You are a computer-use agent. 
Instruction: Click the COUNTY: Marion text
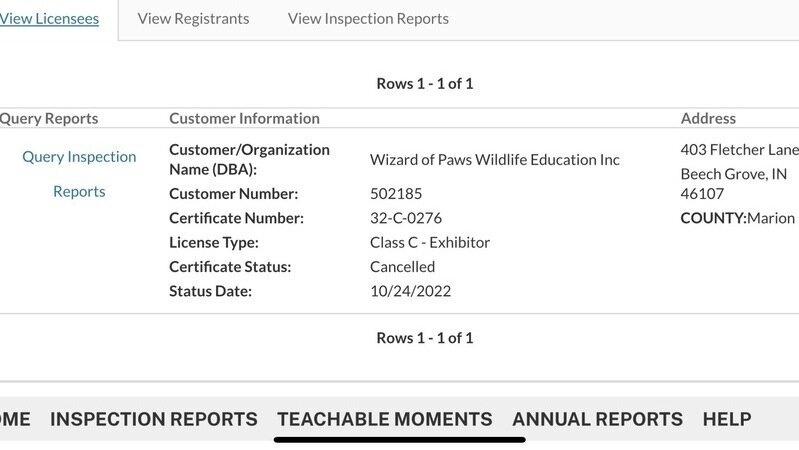737,218
